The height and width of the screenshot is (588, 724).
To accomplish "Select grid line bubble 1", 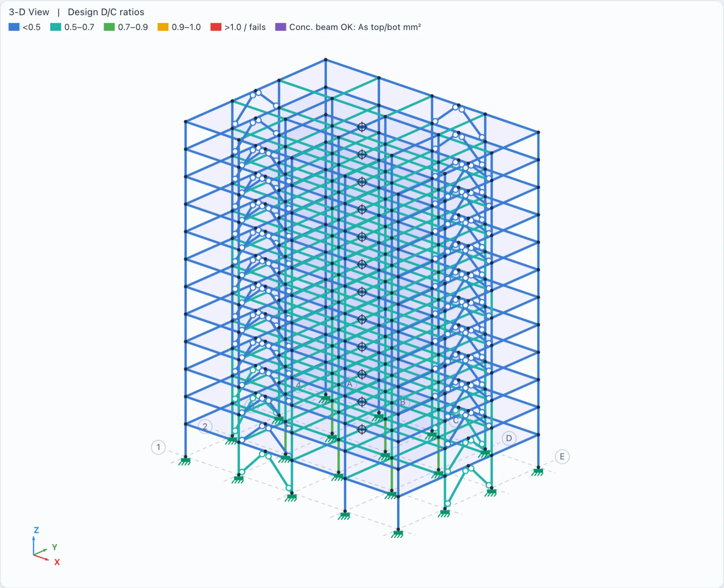I will [158, 447].
